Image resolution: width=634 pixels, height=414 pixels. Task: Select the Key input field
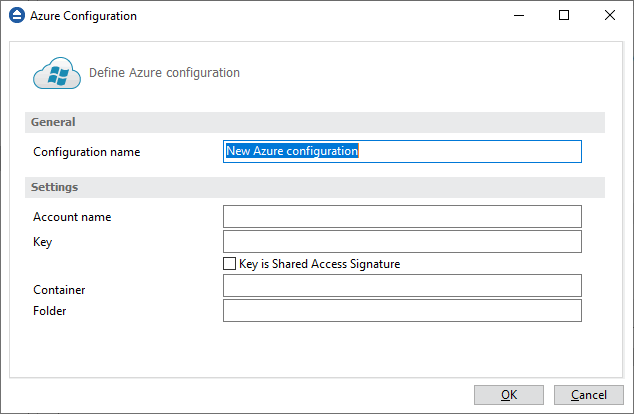tap(402, 242)
